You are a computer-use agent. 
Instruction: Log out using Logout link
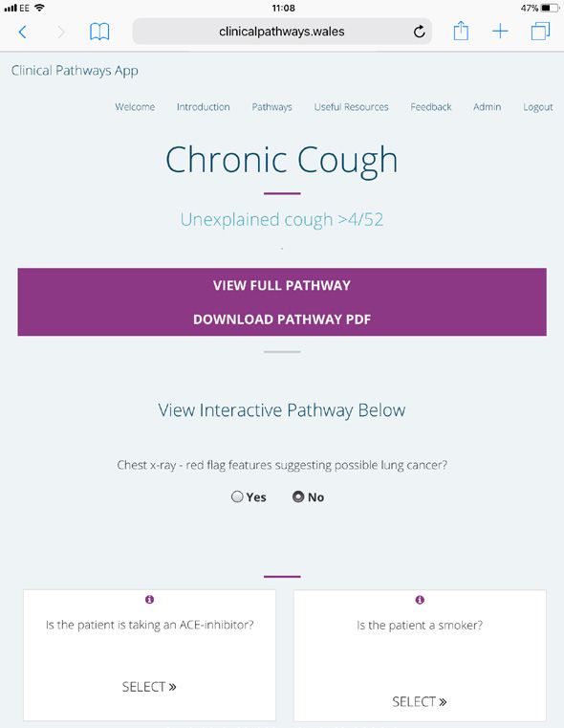point(538,107)
